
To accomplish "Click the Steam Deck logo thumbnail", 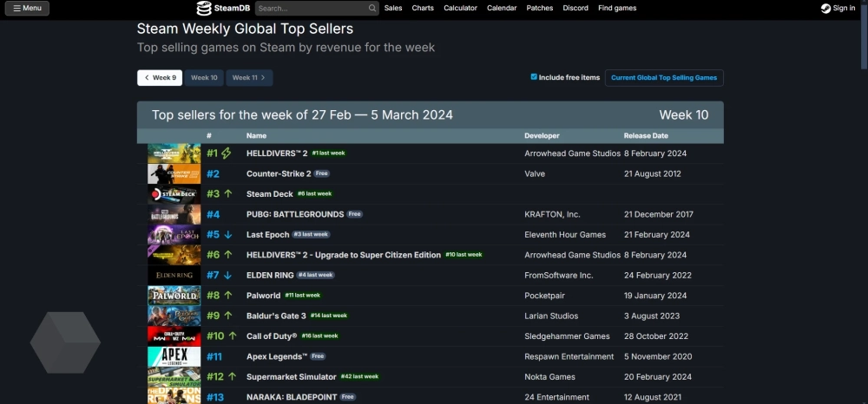I will click(174, 194).
